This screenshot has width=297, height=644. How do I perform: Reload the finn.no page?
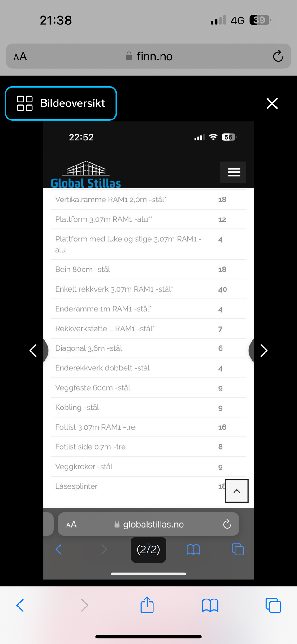click(x=278, y=56)
